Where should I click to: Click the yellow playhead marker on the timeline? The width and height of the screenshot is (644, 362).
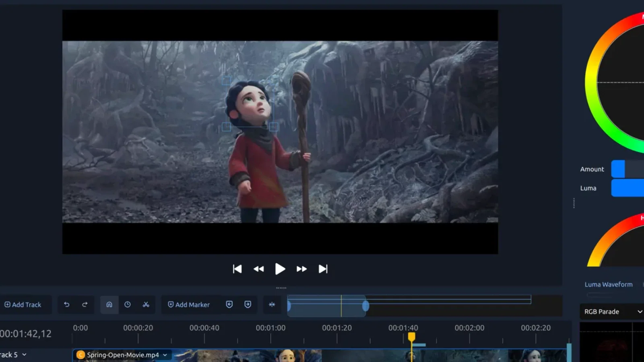point(411,337)
